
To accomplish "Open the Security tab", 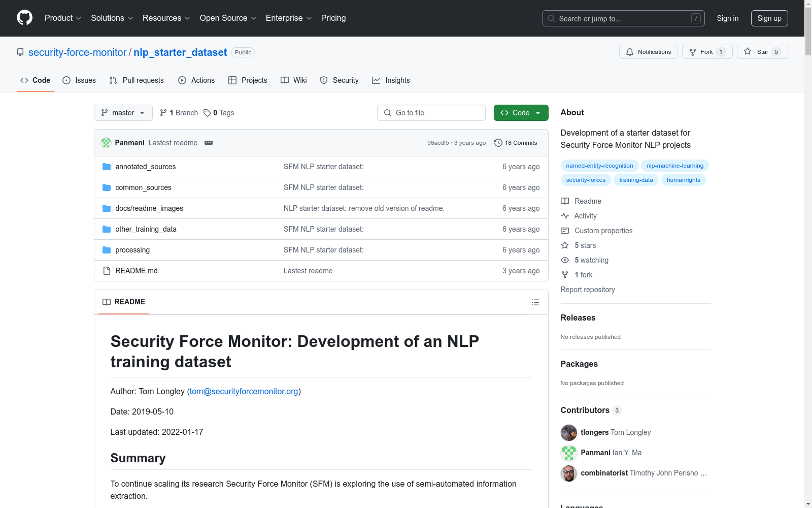I will coord(340,80).
